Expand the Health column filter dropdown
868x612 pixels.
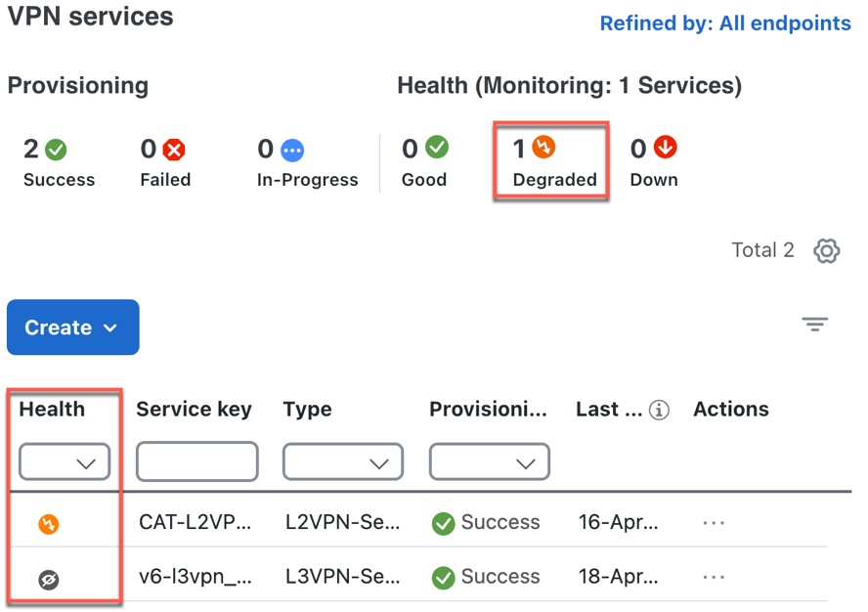[x=65, y=461]
